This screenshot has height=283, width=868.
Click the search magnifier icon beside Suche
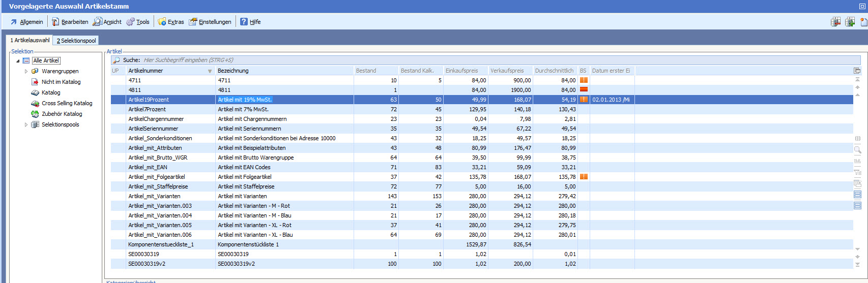coord(117,60)
